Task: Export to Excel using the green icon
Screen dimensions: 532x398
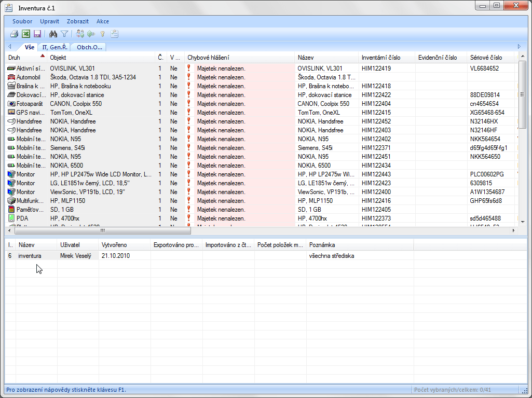Action: pyautogui.click(x=26, y=34)
